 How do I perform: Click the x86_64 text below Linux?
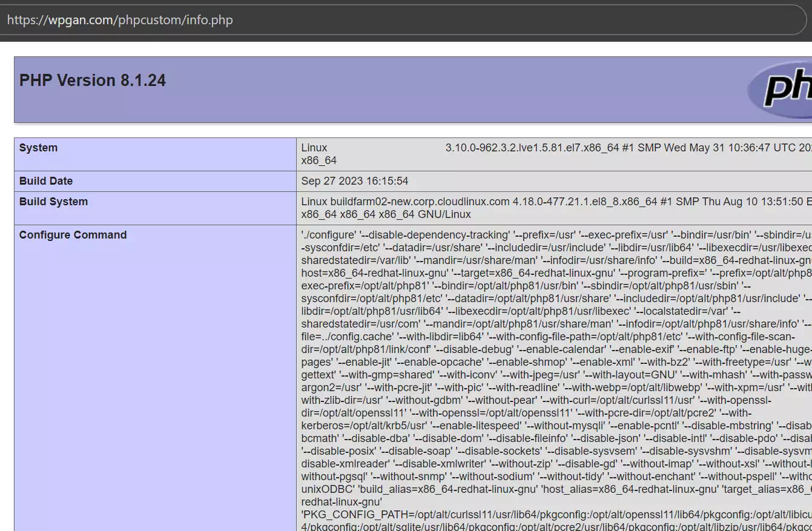click(319, 160)
